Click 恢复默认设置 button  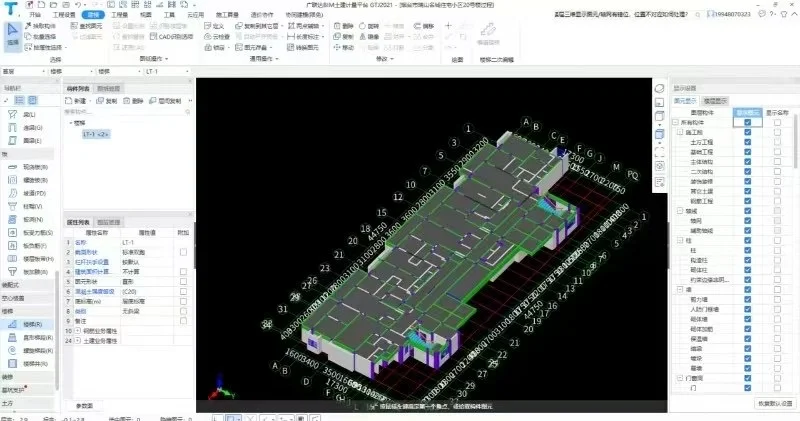point(776,403)
